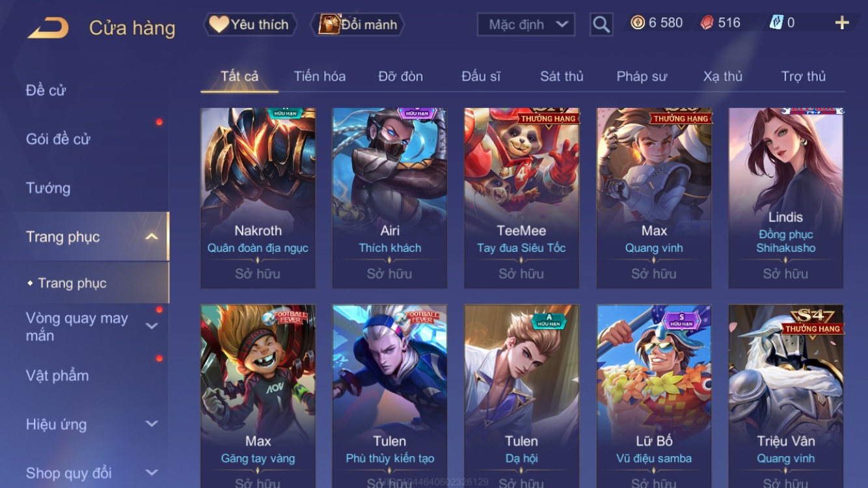Tap the plus icon to add currency
The height and width of the screenshot is (488, 868).
click(x=842, y=23)
